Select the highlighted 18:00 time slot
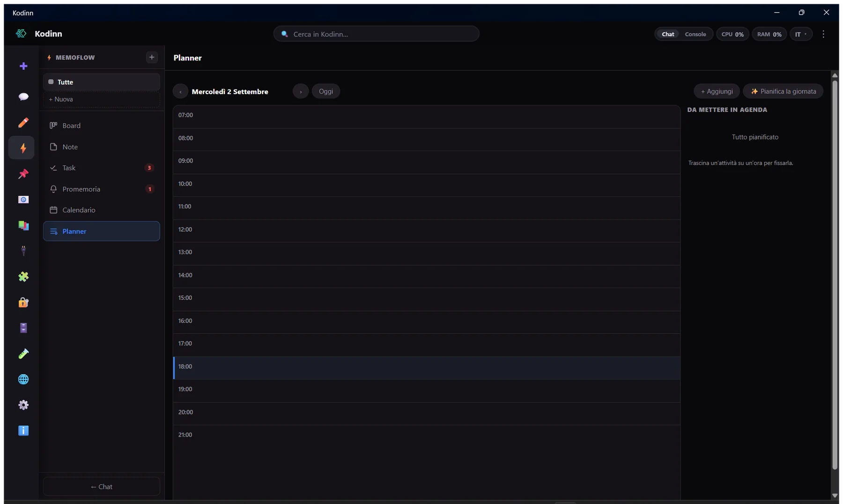Image resolution: width=843 pixels, height=504 pixels. (427, 368)
